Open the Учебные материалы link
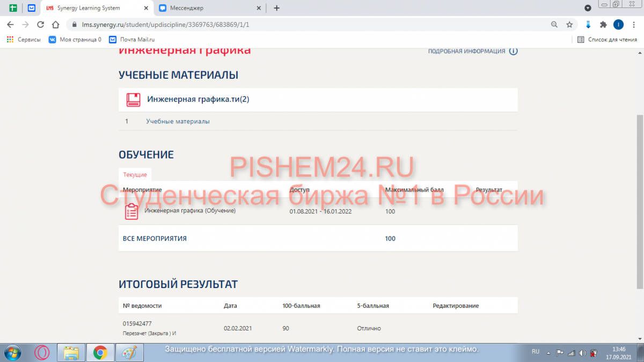The image size is (644, 362). coord(178,122)
